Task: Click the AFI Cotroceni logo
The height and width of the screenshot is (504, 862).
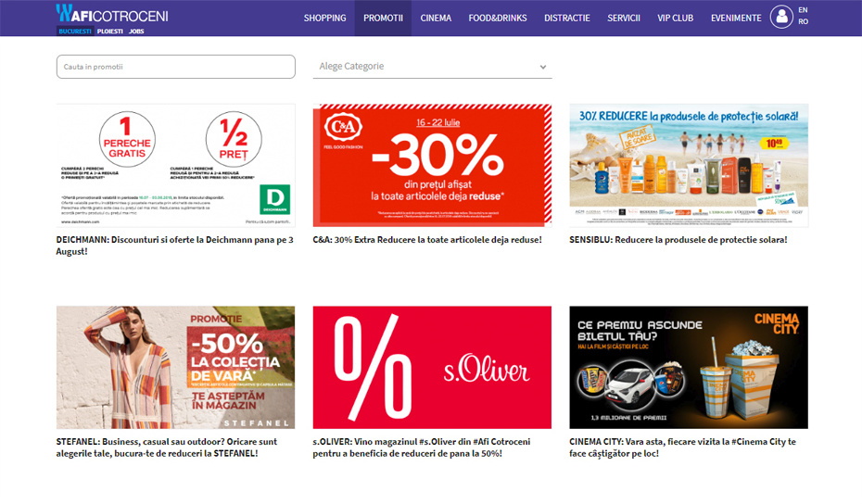Action: (x=111, y=14)
